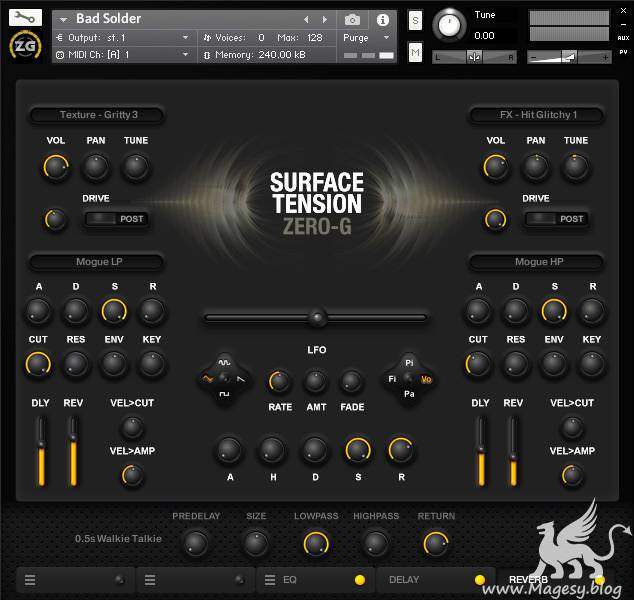Click the header volume slider
This screenshot has width=634, height=600.
coord(569,57)
